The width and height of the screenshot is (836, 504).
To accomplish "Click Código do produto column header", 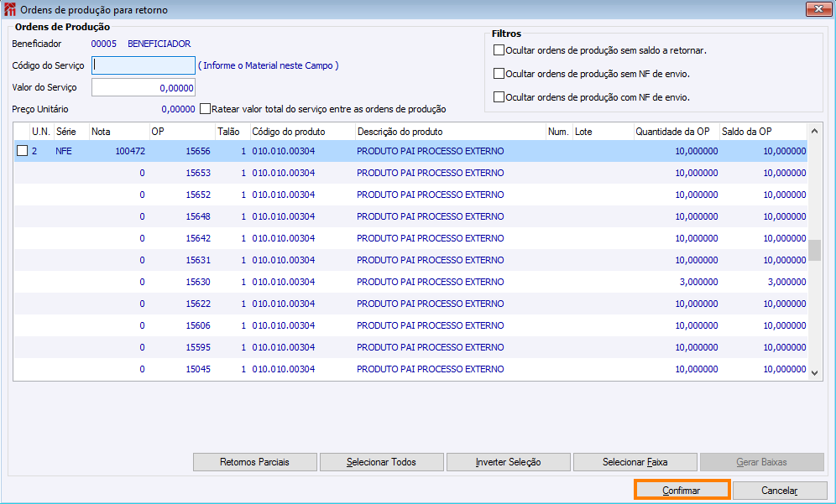I will pos(303,132).
